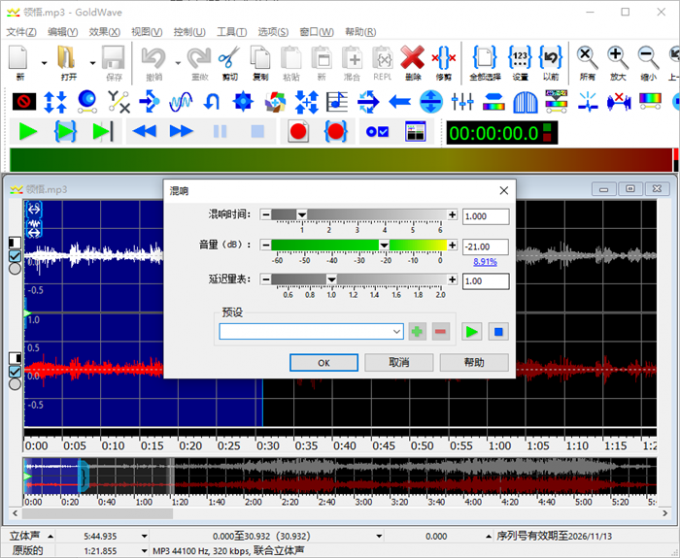The image size is (680, 558).
Task: Click the red record button
Action: point(298,131)
